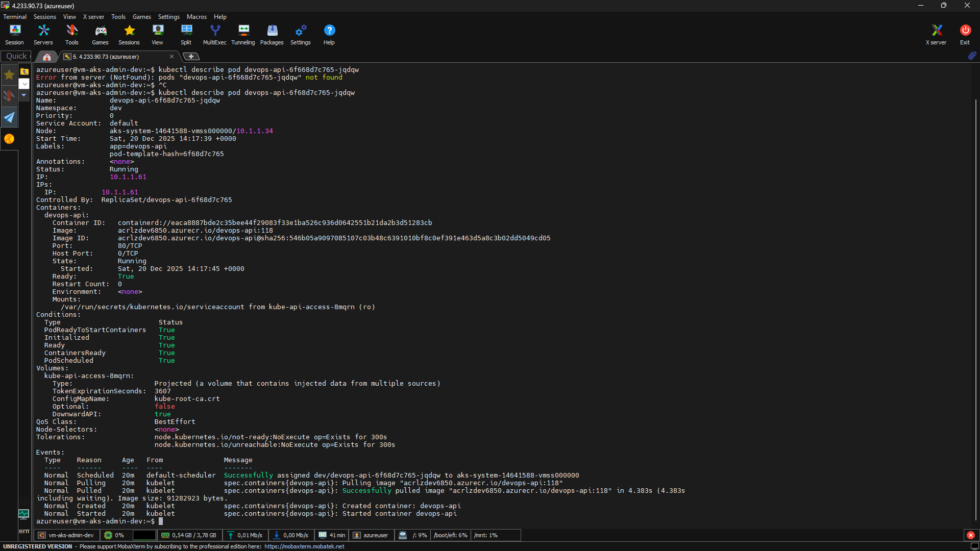980x551 pixels.
Task: Open the Tunneling toolbar icon
Action: click(x=243, y=35)
